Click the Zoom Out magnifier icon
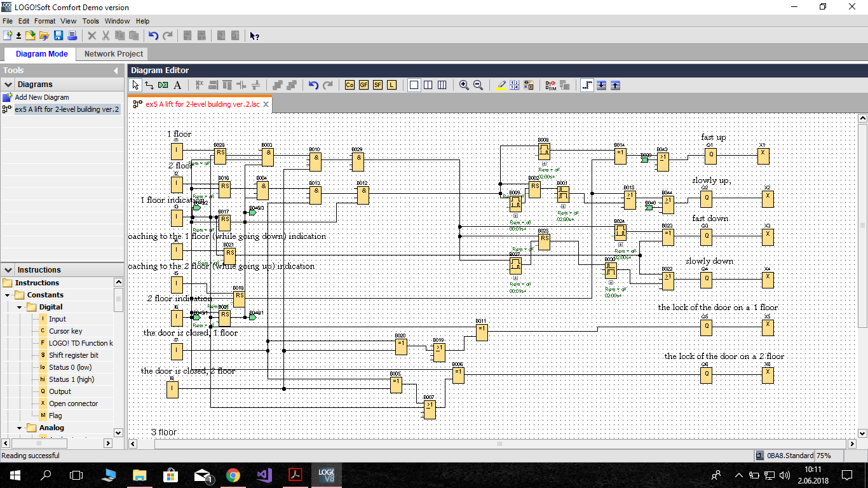 pyautogui.click(x=478, y=85)
